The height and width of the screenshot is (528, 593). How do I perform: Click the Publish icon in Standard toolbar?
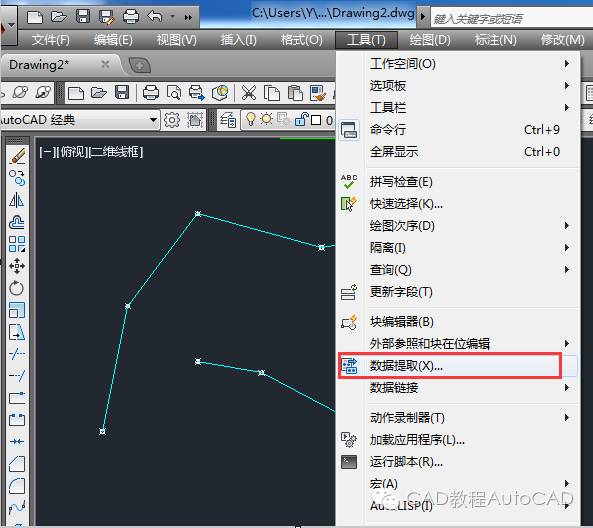(x=197, y=93)
